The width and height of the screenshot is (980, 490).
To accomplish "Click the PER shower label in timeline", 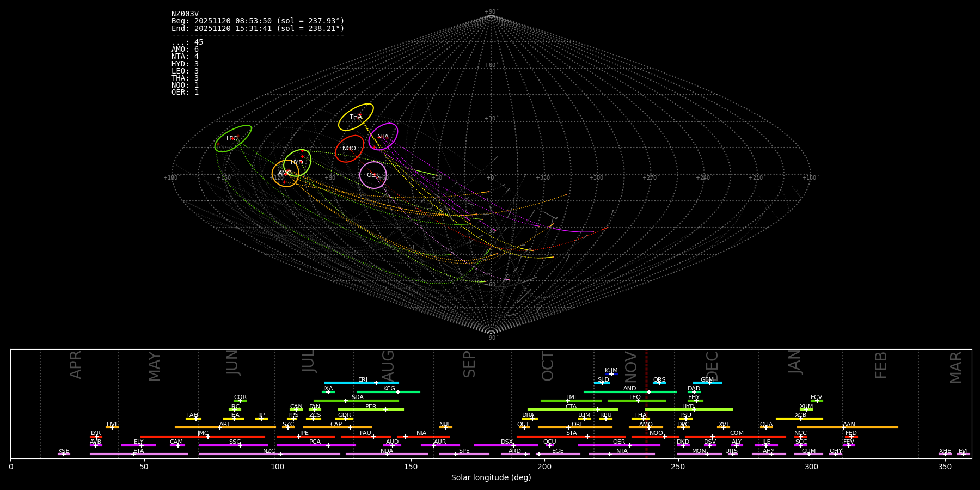I will 371,407.
